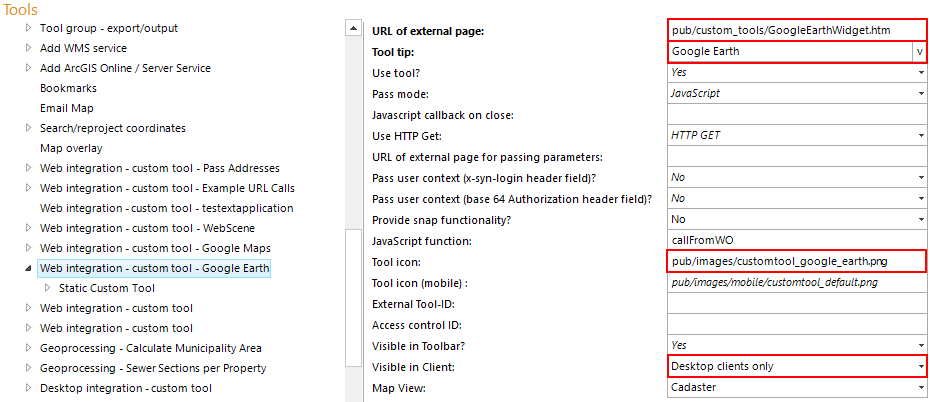This screenshot has width=930, height=402.
Task: Select the Bookmarks tree item
Action: pos(68,88)
